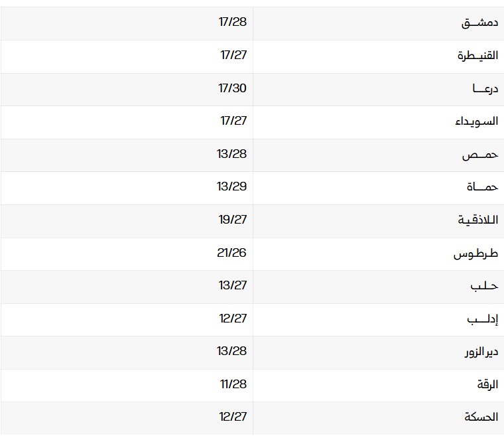Viewport: 504px width, 436px height.
Task: Select the الرقة city name cell
Action: tap(487, 384)
